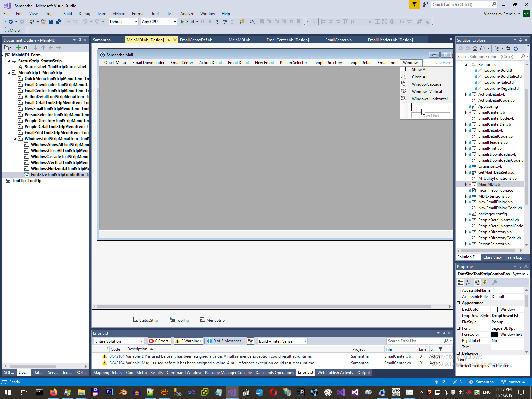The width and height of the screenshot is (532, 399).
Task: Click the ForeColor black color swatch
Action: [x=494, y=334]
